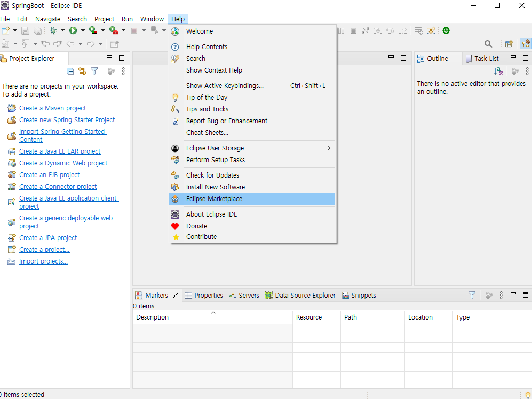Click Create a Dynamic Web project link

pyautogui.click(x=63, y=163)
